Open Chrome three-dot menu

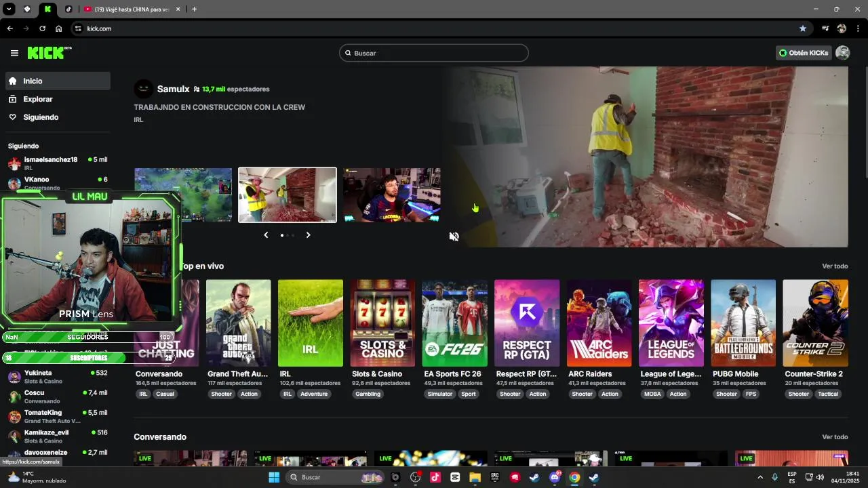(x=858, y=28)
